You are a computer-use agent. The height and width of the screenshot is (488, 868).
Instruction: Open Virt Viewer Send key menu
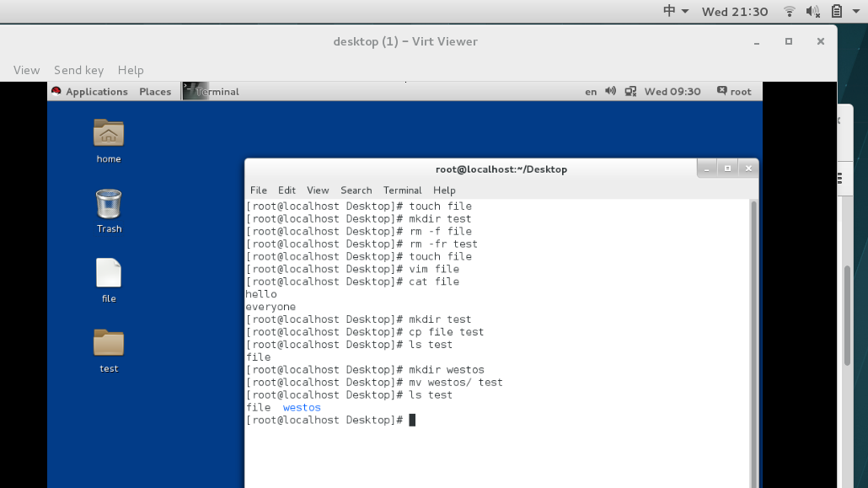(78, 70)
